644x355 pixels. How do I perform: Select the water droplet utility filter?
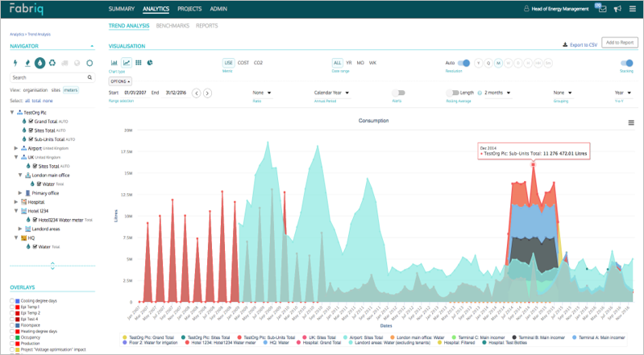point(40,61)
